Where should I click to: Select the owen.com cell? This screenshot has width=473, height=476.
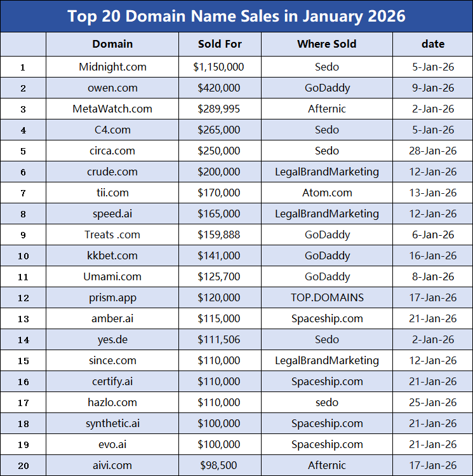(x=112, y=88)
